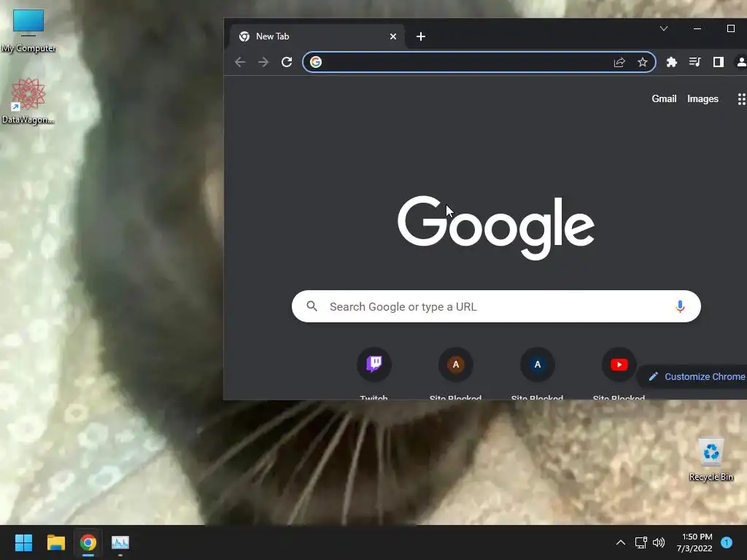
Task: Toggle the Chrome side panel icon
Action: pos(719,62)
